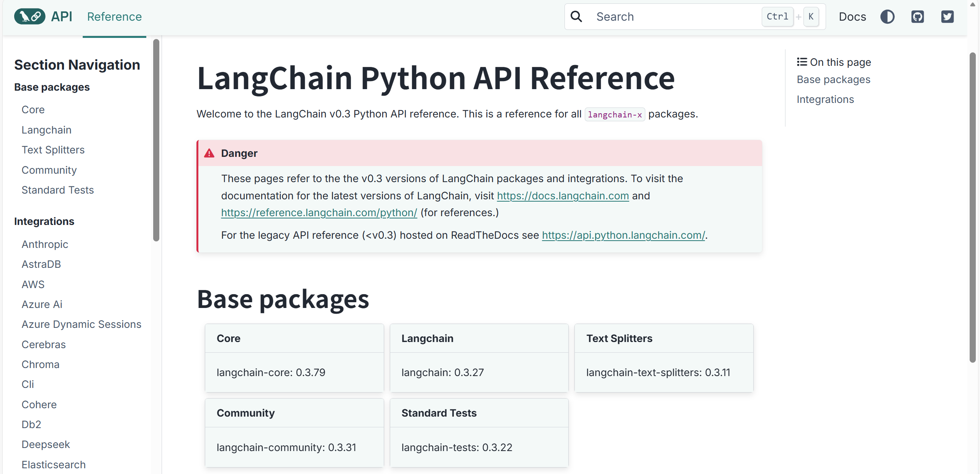The width and height of the screenshot is (980, 474).
Task: Click the magnifying glass search icon
Action: (x=576, y=16)
